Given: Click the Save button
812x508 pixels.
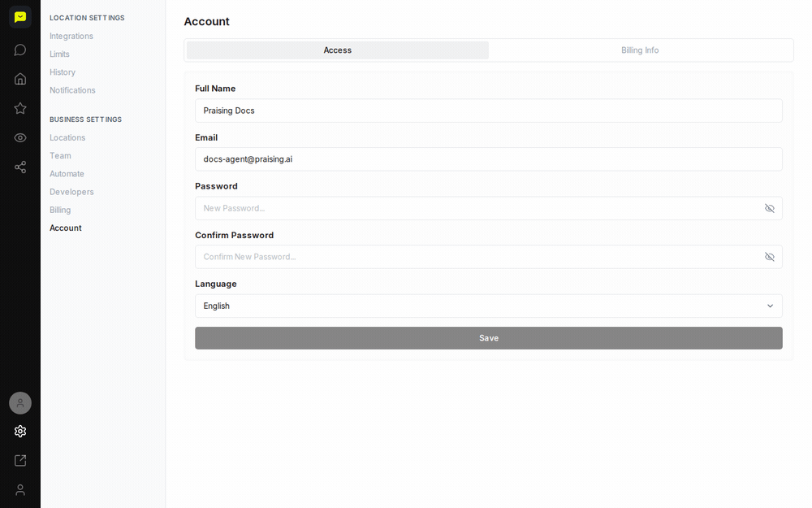Looking at the screenshot, I should click(x=488, y=338).
